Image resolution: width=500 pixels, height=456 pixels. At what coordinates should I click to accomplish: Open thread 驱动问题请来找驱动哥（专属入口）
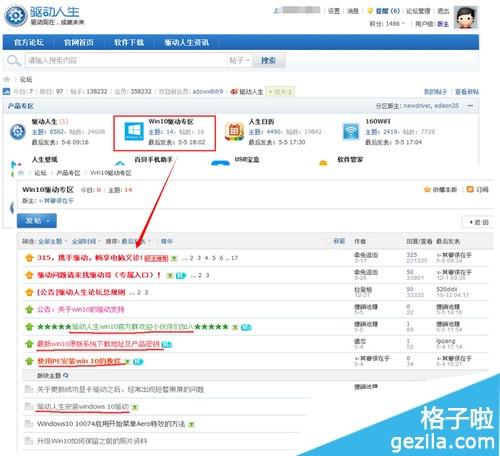(x=99, y=275)
